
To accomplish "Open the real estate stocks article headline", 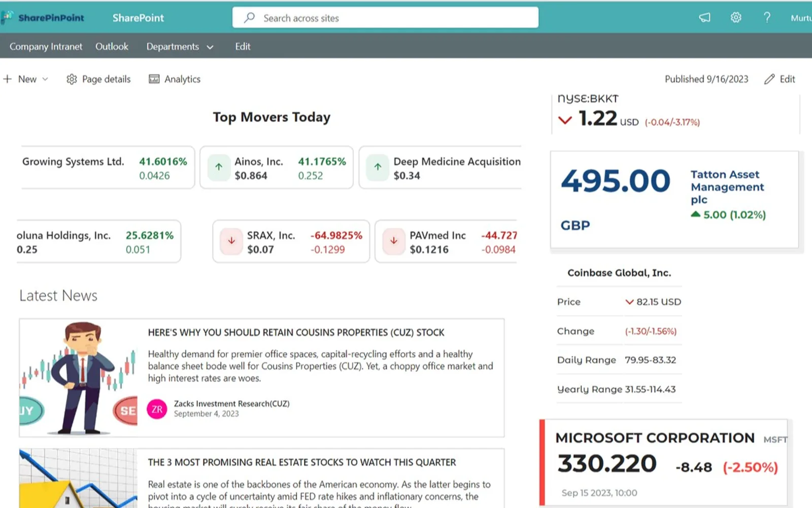I will pyautogui.click(x=302, y=463).
